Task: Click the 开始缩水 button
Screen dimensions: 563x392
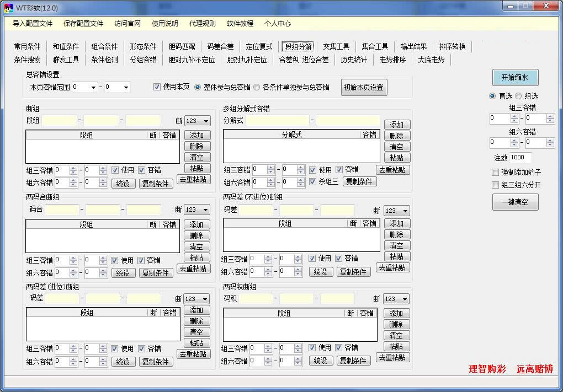Action: coord(514,78)
